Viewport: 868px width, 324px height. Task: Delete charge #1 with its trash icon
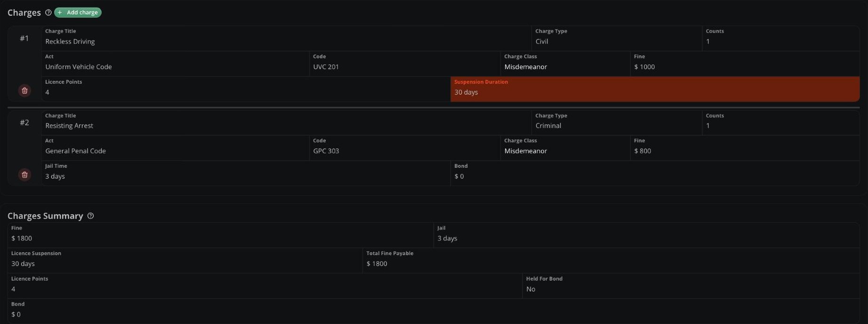pyautogui.click(x=24, y=90)
